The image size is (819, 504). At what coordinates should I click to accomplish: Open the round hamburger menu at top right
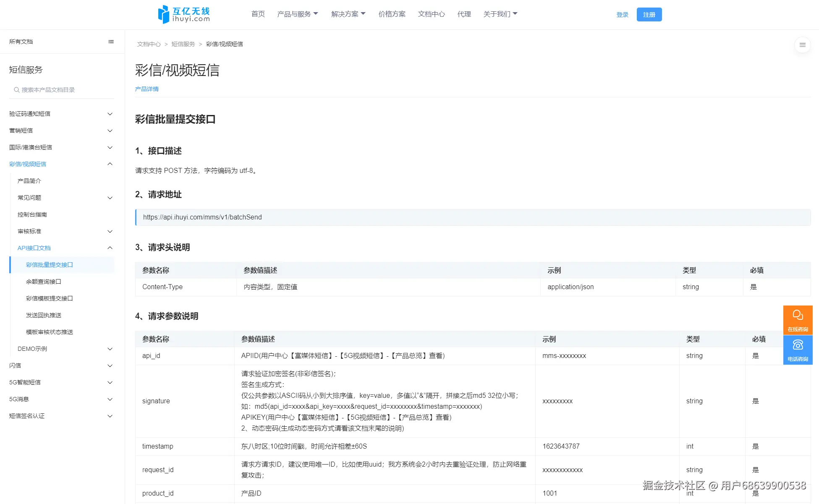click(x=802, y=45)
